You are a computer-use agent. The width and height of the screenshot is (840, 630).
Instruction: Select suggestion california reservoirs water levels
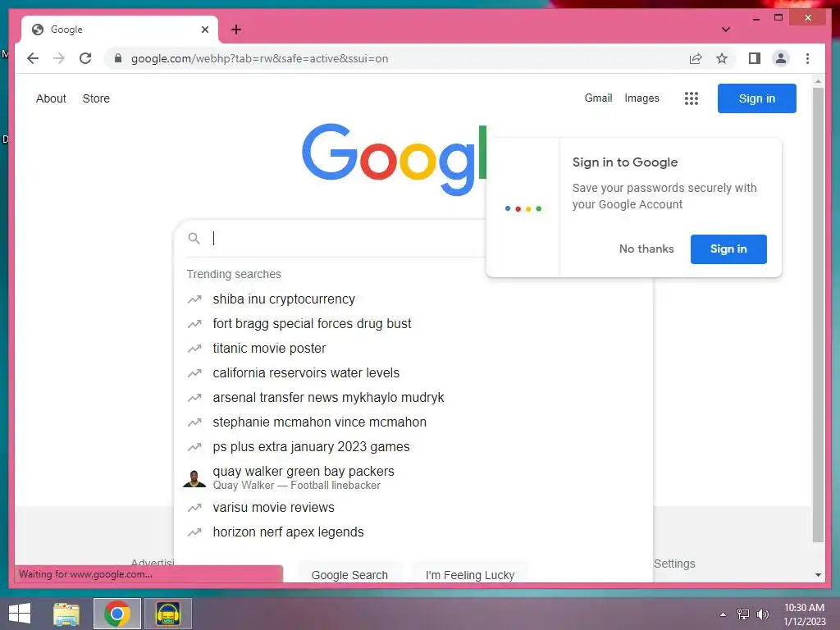coord(413,373)
